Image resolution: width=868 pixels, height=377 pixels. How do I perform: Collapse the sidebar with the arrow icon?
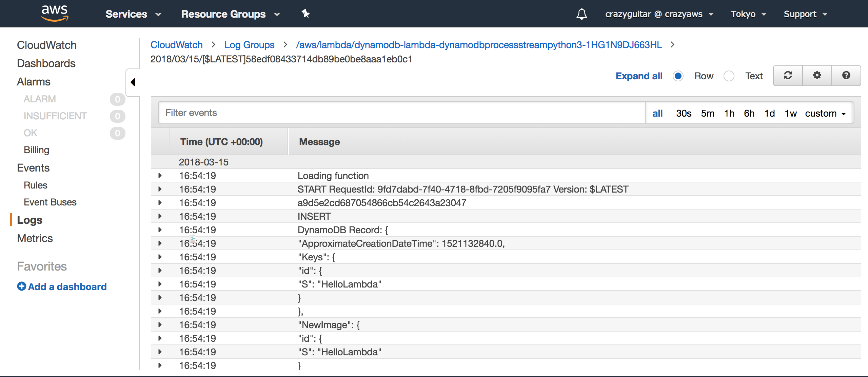(x=133, y=82)
